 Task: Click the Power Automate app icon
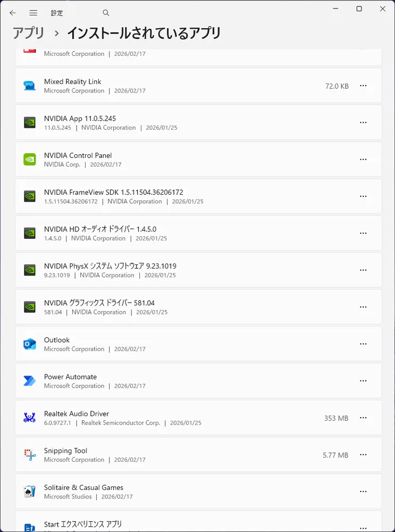tap(30, 381)
